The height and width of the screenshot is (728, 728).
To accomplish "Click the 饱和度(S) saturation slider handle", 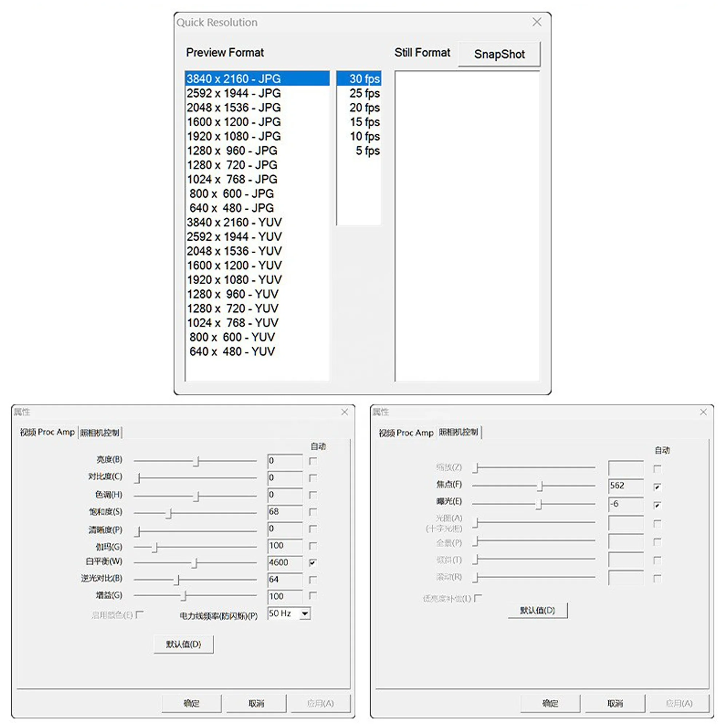I will tap(170, 513).
